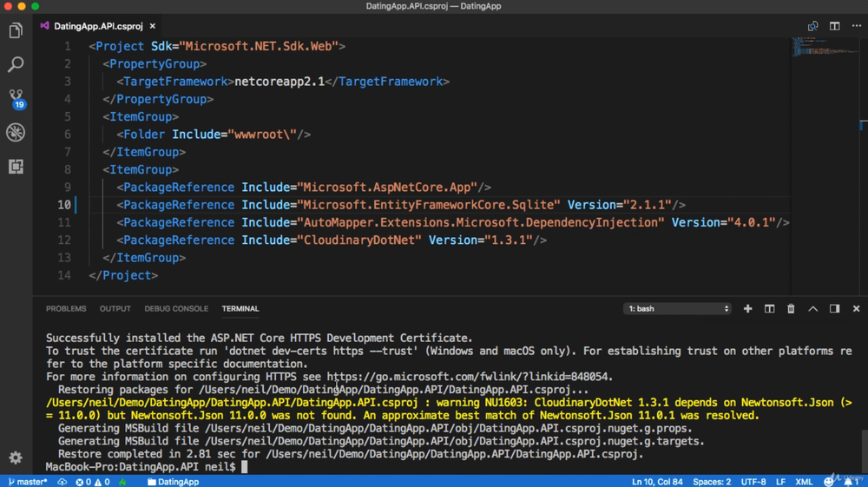Kill the terminal with trash icon

(x=791, y=309)
